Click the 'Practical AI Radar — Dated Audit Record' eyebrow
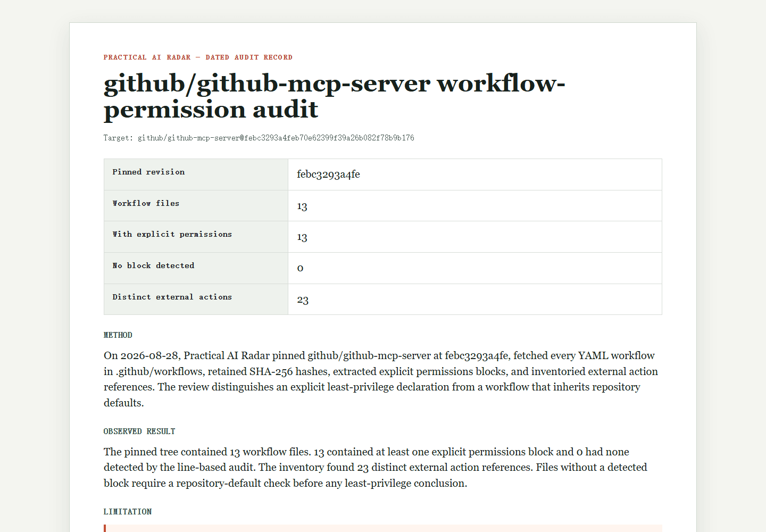 tap(198, 57)
